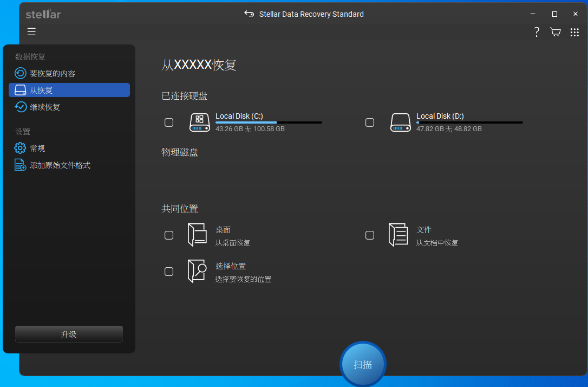Click the 添加原始文件格式 document icon
This screenshot has width=588, height=387.
tap(20, 165)
